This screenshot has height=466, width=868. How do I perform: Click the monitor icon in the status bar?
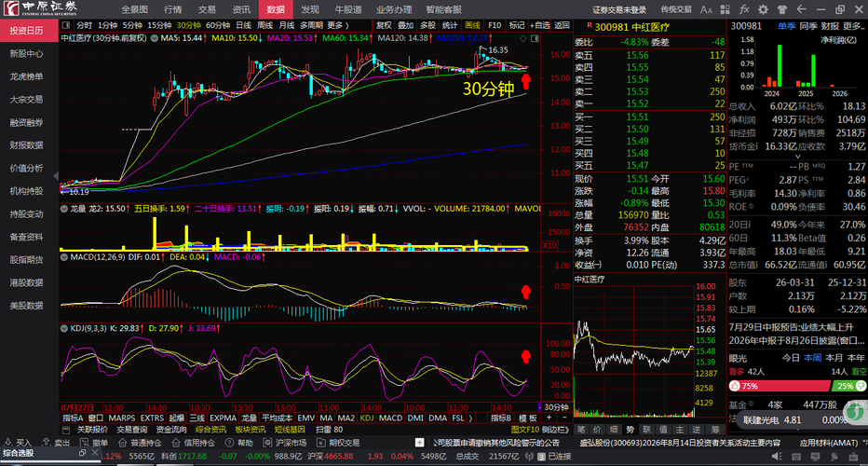pos(815,457)
